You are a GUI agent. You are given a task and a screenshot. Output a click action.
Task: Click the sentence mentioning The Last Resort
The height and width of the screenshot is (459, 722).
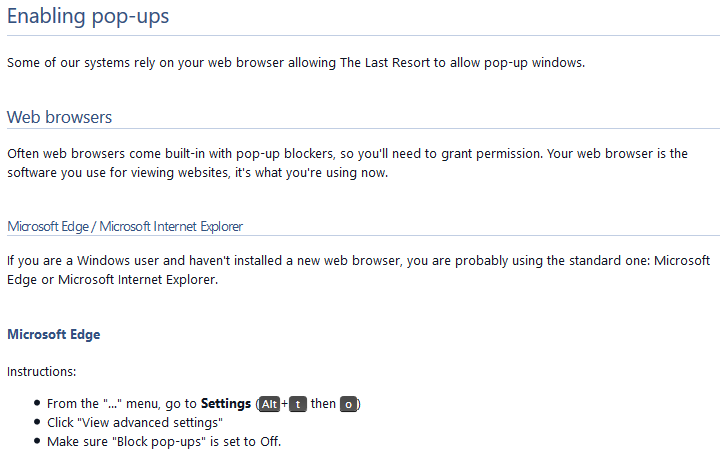(x=295, y=62)
